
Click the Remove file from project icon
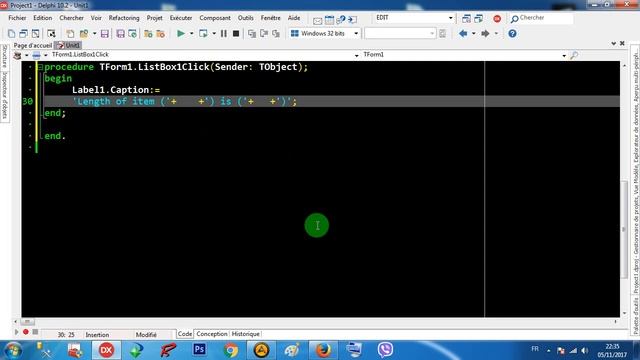(160, 34)
